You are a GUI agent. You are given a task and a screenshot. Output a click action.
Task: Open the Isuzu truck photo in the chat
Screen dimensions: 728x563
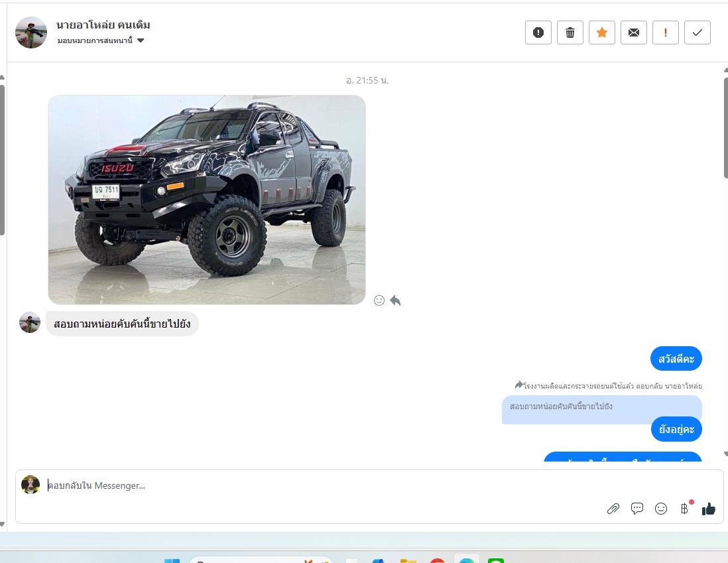point(207,200)
